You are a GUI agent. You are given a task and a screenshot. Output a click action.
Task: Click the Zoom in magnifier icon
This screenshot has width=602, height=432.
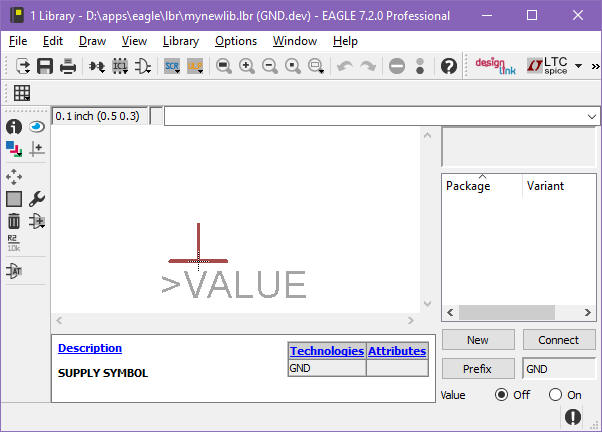(x=246, y=66)
